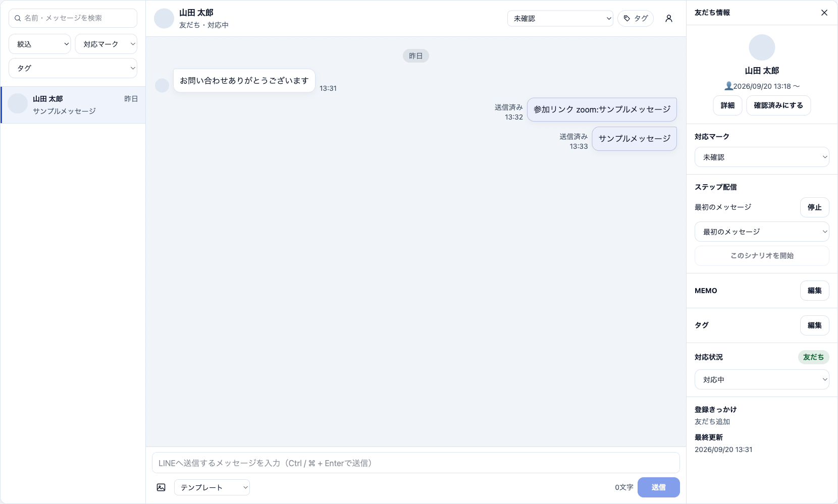Focus the LINE message input box
Screen dimensions: 838x504
[x=415, y=463]
